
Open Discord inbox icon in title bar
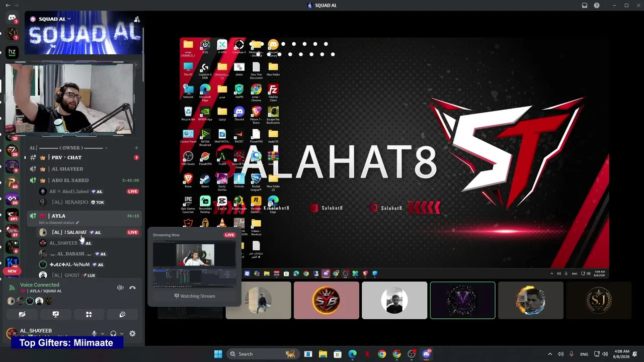pos(585,6)
